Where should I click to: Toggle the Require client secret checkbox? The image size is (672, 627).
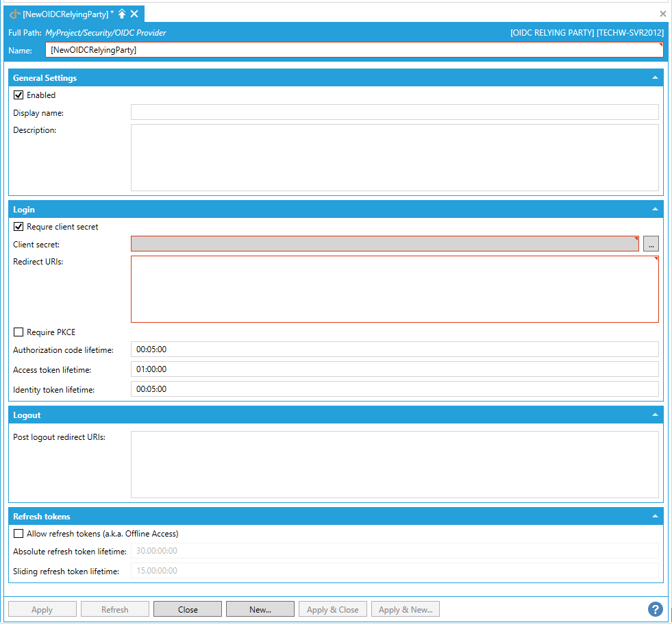18,227
